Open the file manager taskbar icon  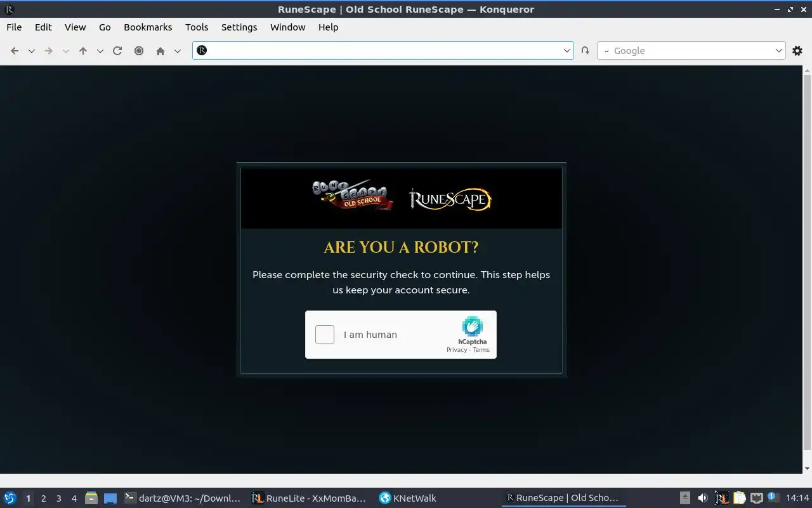click(x=91, y=498)
